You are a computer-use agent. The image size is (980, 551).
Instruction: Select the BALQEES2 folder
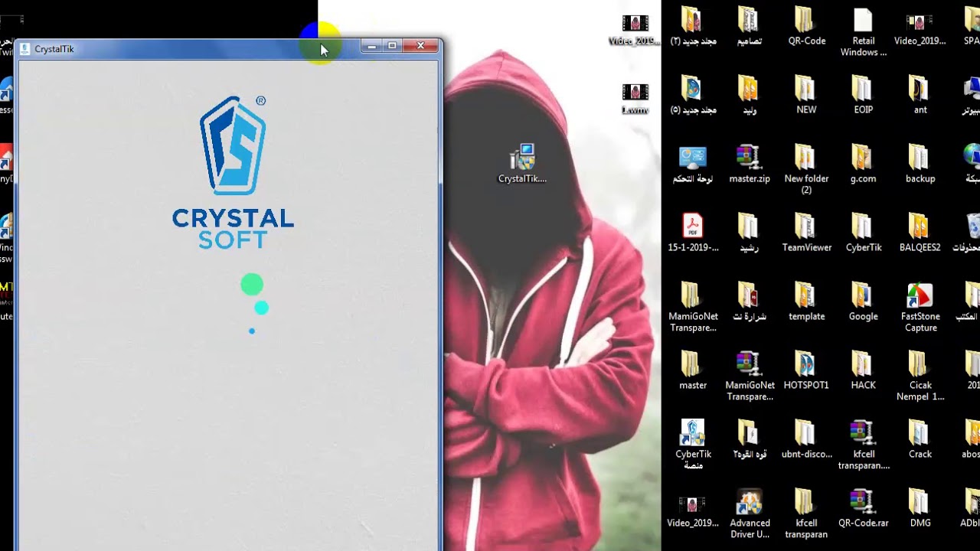coord(920,233)
